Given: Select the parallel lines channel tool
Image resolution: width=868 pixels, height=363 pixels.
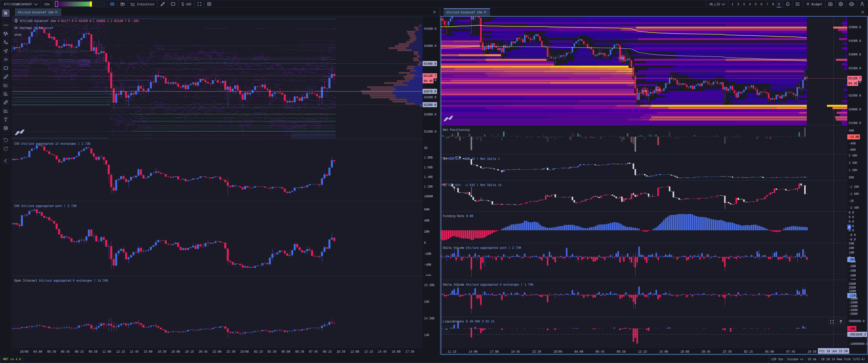Looking at the screenshot, I should tap(6, 59).
